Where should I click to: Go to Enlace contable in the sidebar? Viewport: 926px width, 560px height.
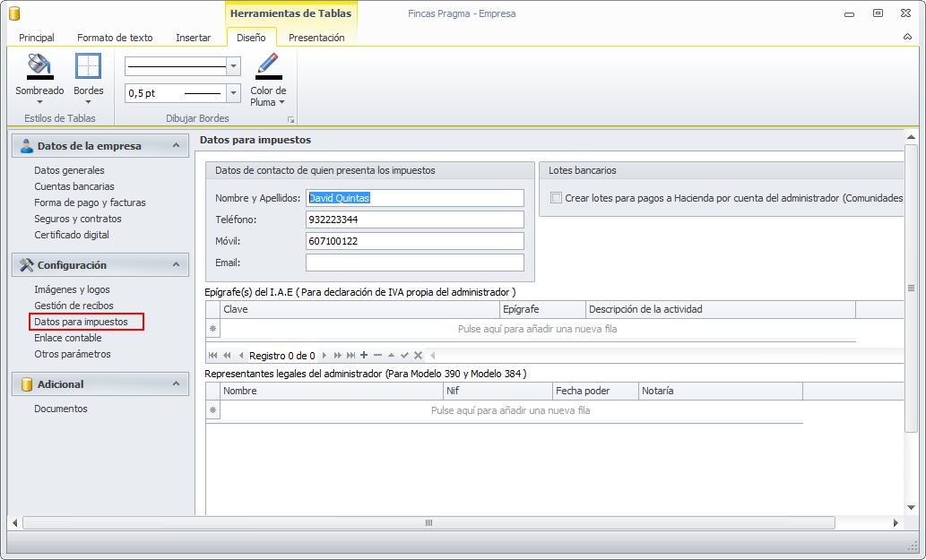(x=68, y=338)
